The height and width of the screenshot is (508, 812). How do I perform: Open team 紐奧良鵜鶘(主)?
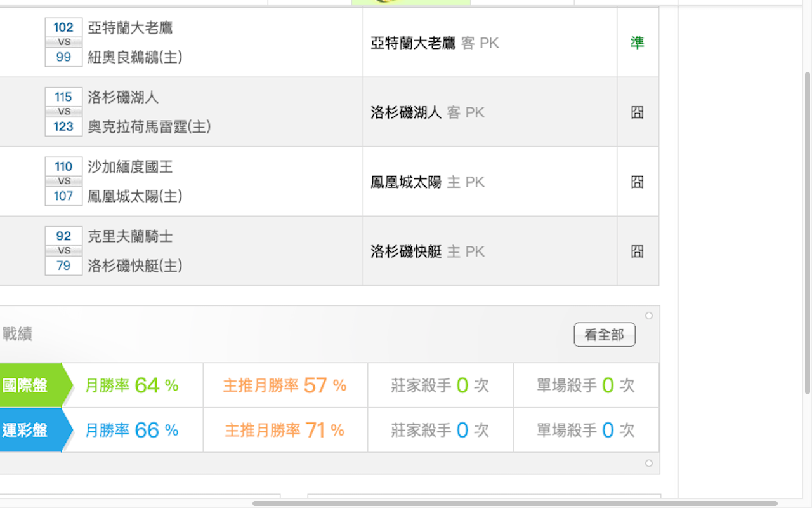[135, 57]
